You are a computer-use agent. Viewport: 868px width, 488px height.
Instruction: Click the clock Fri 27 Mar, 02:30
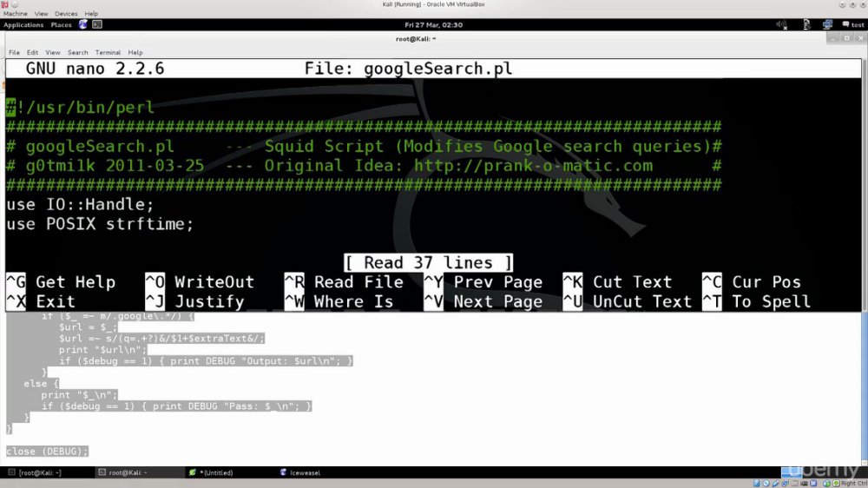(x=433, y=25)
